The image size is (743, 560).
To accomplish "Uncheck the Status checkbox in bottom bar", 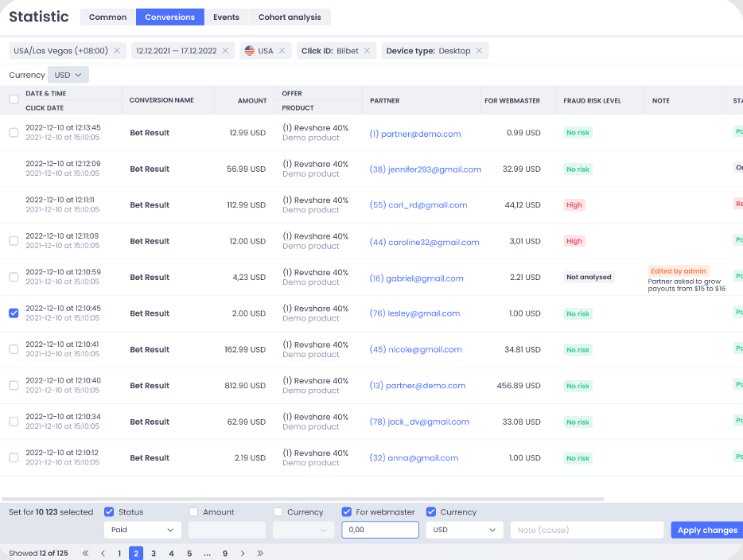I will click(x=109, y=511).
